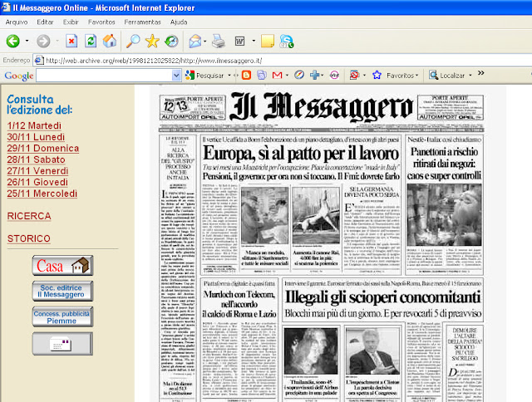Open yellow Discuss note icon
The height and width of the screenshot is (402, 532).
coord(268,41)
